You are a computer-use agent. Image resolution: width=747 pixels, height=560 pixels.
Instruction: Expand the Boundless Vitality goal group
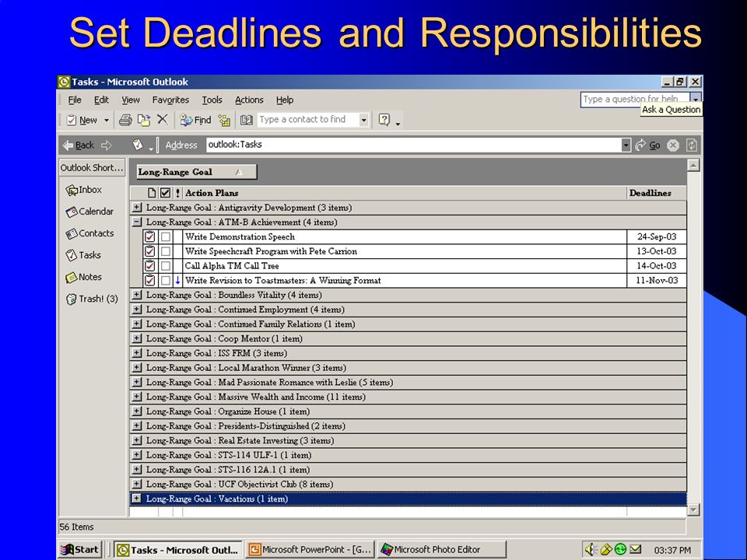click(137, 295)
